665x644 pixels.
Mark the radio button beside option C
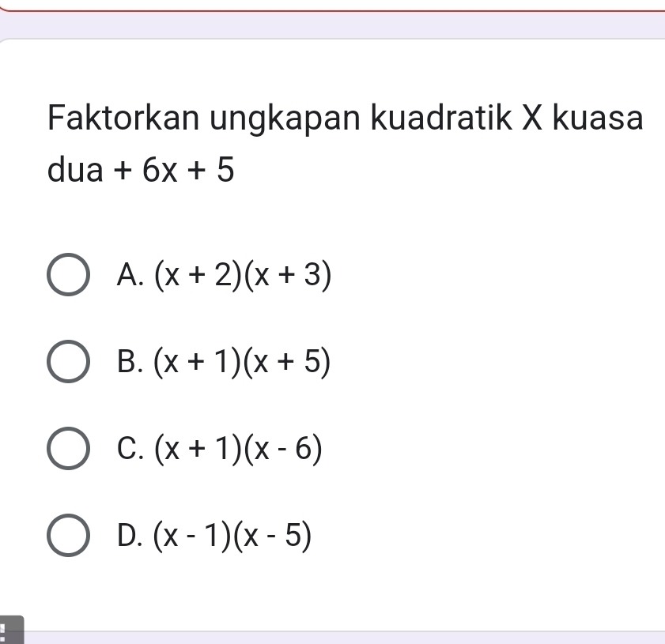coord(70,450)
